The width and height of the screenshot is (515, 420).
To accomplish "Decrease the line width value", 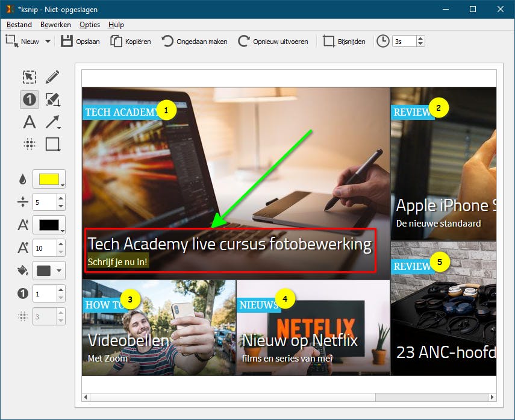I will 61,207.
